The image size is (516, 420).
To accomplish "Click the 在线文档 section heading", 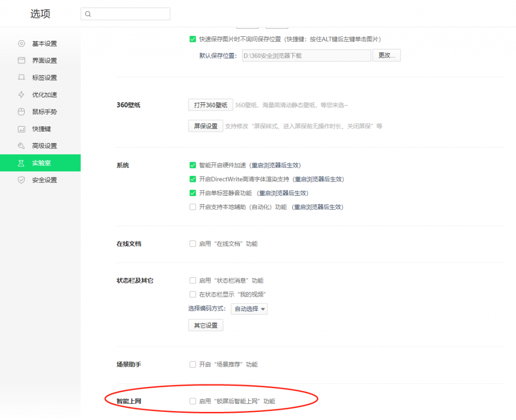I will pyautogui.click(x=128, y=244).
